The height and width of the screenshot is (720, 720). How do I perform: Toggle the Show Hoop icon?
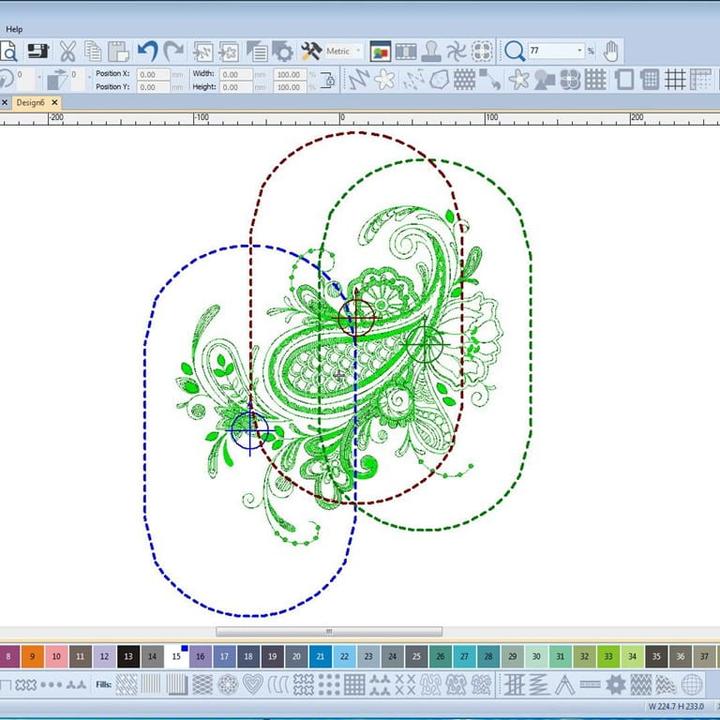coord(624,79)
